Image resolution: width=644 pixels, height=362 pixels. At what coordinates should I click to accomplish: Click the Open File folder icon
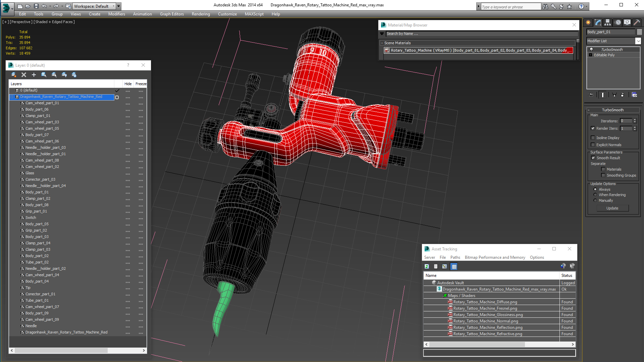[28, 6]
